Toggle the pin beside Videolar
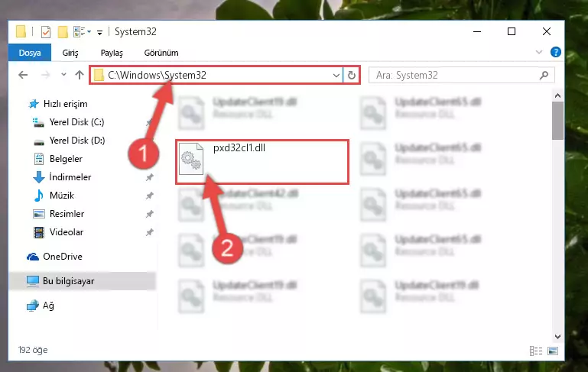The image size is (588, 372). click(x=150, y=232)
